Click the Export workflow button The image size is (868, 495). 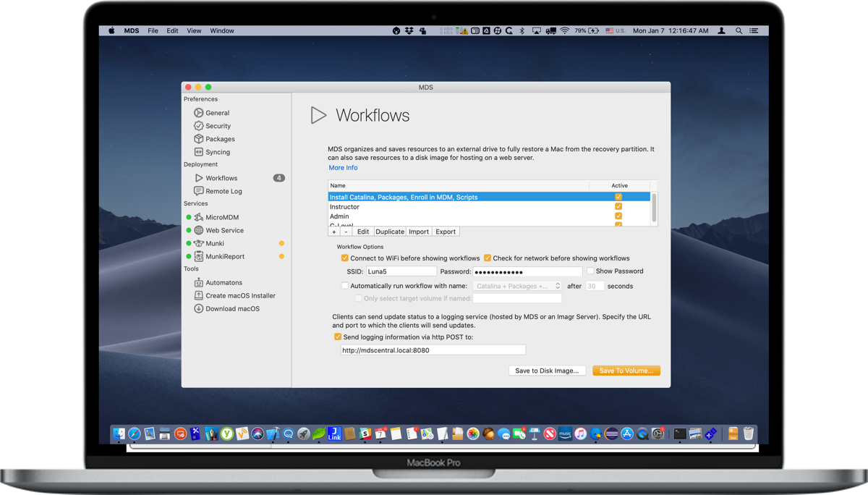446,232
